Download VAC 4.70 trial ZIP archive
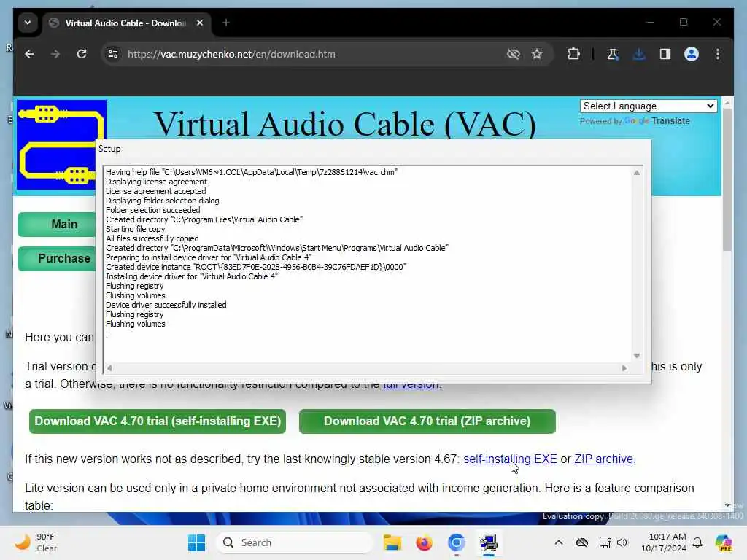 point(427,421)
